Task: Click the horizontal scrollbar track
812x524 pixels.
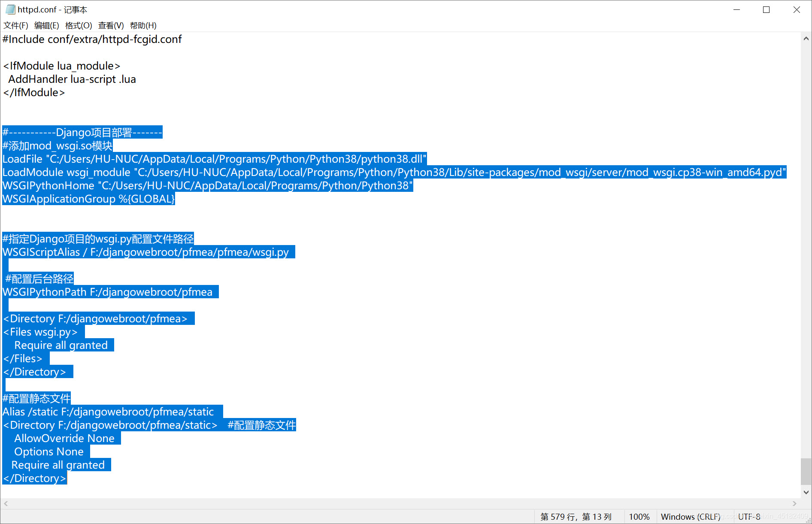Action: (x=400, y=503)
